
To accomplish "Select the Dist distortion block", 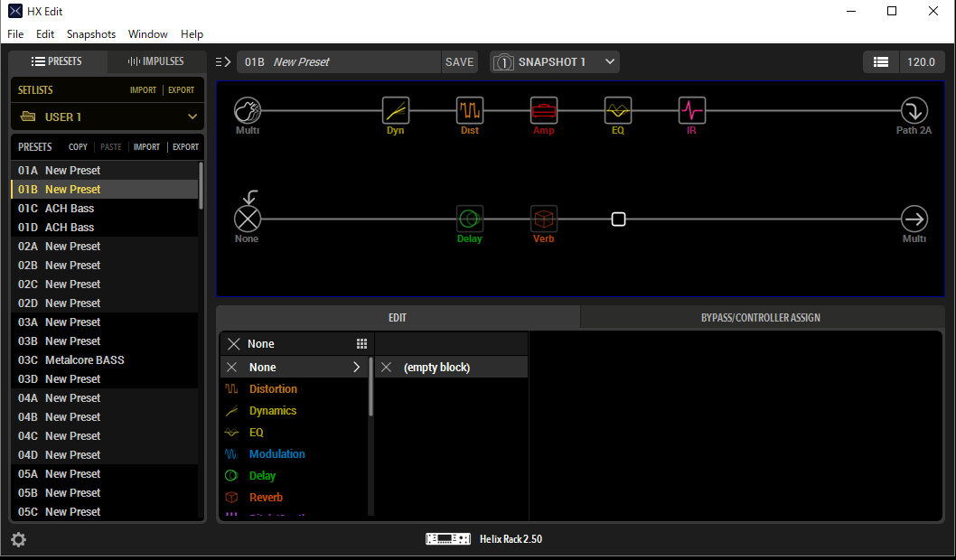I will 470,111.
